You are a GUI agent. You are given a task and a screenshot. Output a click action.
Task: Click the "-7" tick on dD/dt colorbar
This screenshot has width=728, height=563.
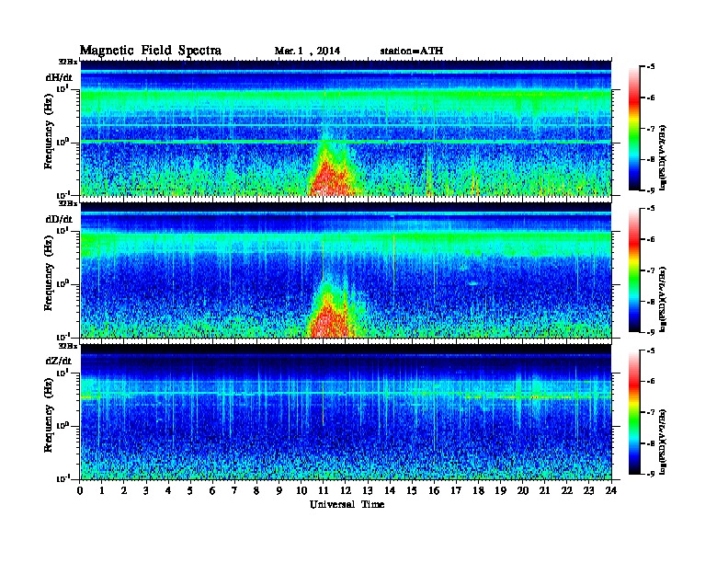coord(651,270)
